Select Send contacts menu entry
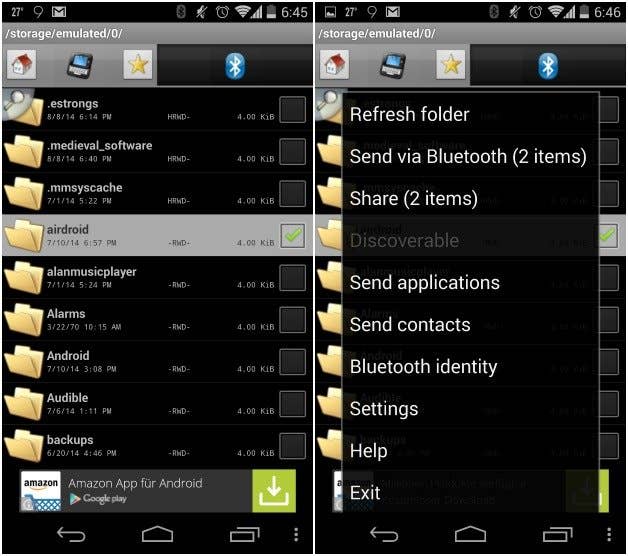The width and height of the screenshot is (628, 556). click(471, 324)
